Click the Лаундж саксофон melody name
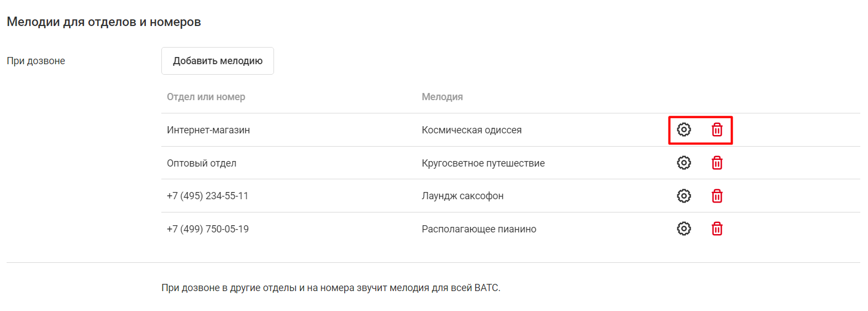Image resolution: width=868 pixels, height=311 pixels. click(x=462, y=196)
